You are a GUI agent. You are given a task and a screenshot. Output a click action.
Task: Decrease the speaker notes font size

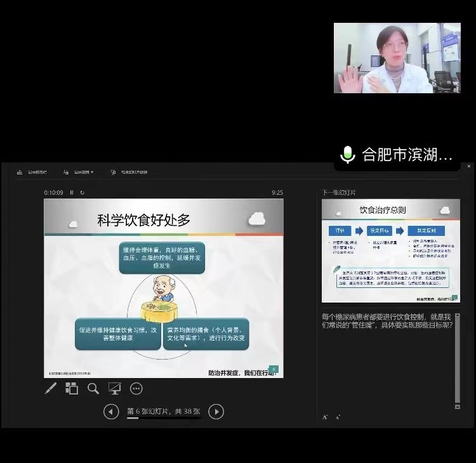tap(338, 417)
